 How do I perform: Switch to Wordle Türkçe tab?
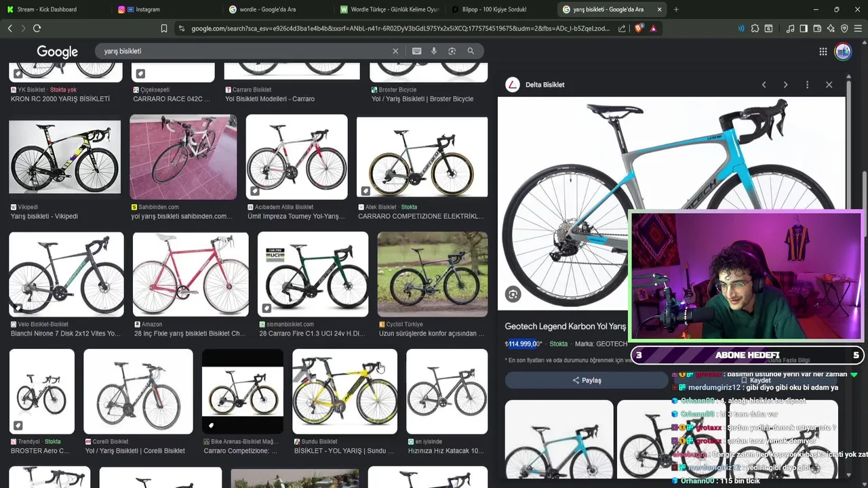[389, 9]
